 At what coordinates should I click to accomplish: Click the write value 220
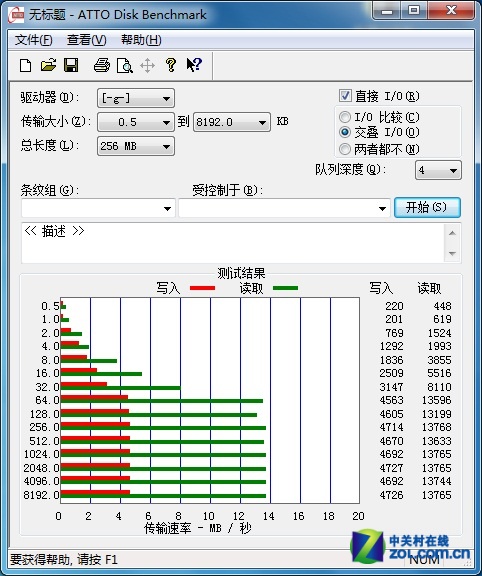(x=394, y=306)
